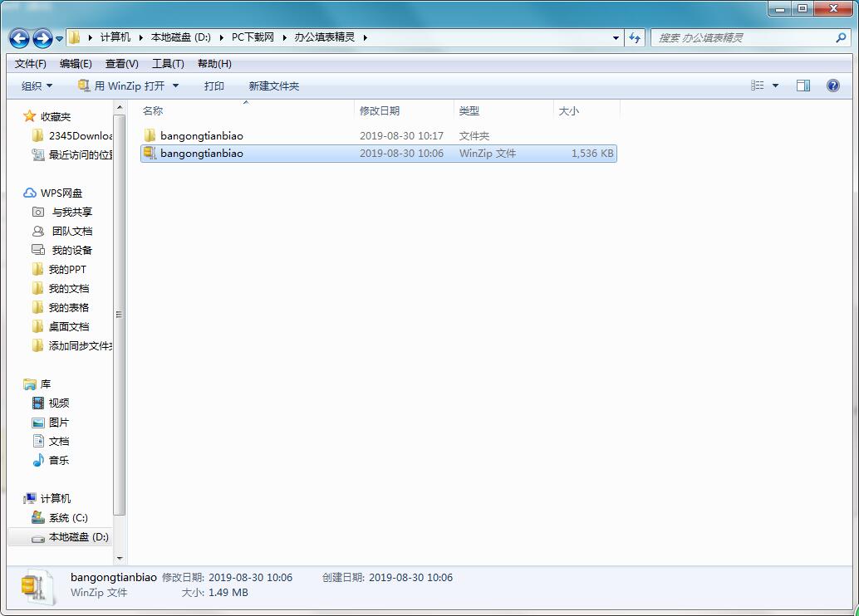This screenshot has height=616, width=859.
Task: Click navigation pane scrollbar down arrow
Action: [120, 559]
